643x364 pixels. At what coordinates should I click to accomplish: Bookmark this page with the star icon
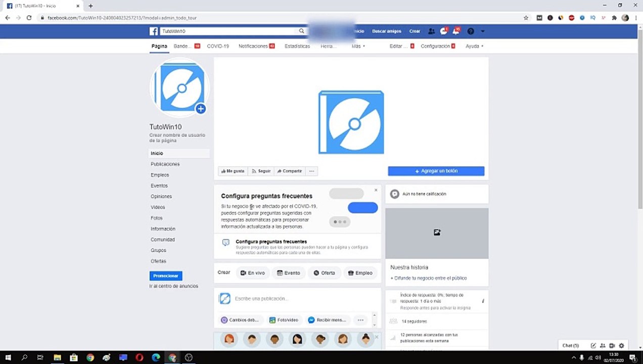[x=526, y=18]
